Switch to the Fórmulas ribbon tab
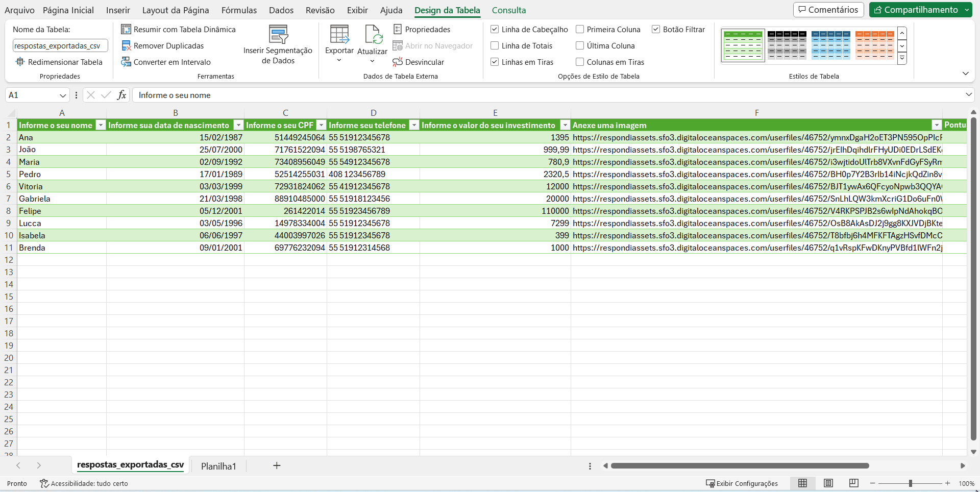Image resolution: width=980 pixels, height=492 pixels. (239, 10)
